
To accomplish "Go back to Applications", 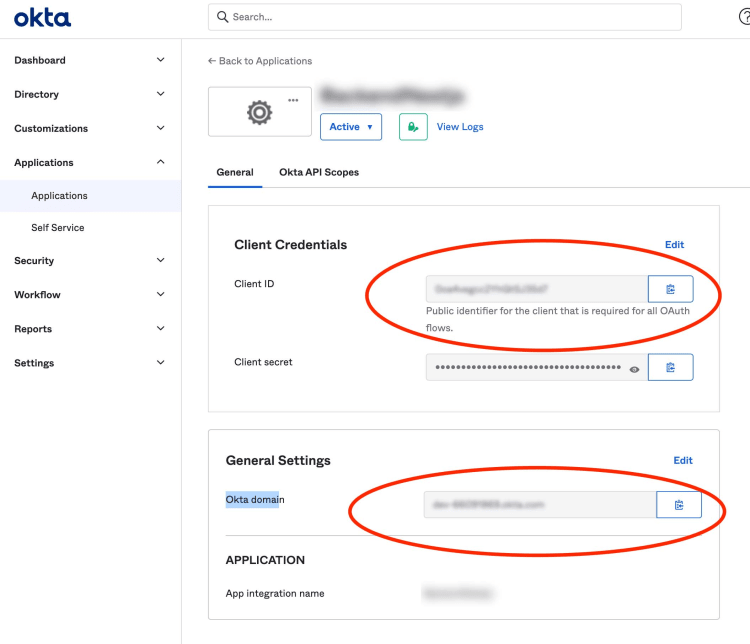I will 260,61.
